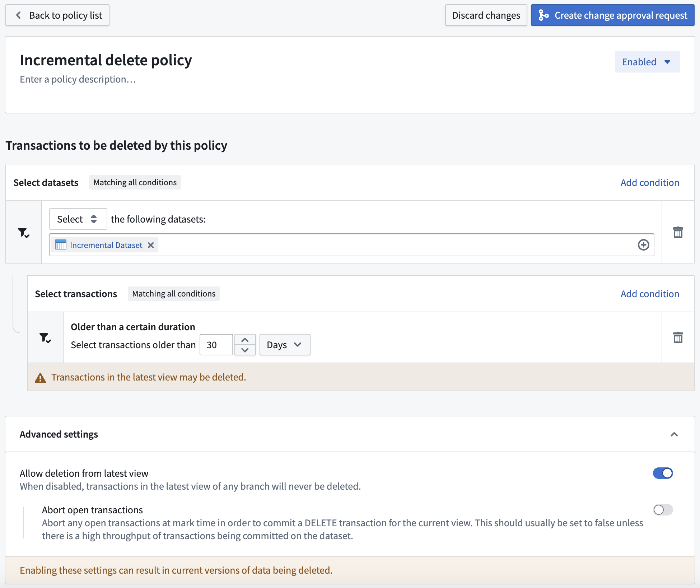Click the Advanced settings header text
700x588 pixels.
point(59,434)
